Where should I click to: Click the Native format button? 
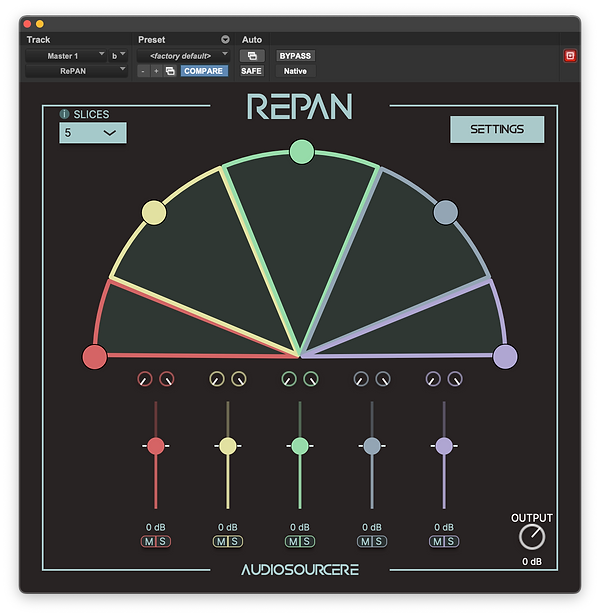pyautogui.click(x=295, y=71)
